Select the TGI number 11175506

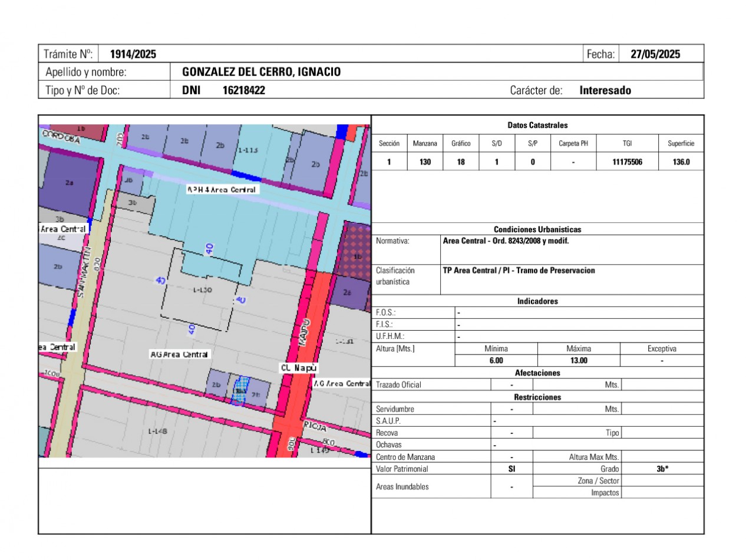click(x=627, y=161)
